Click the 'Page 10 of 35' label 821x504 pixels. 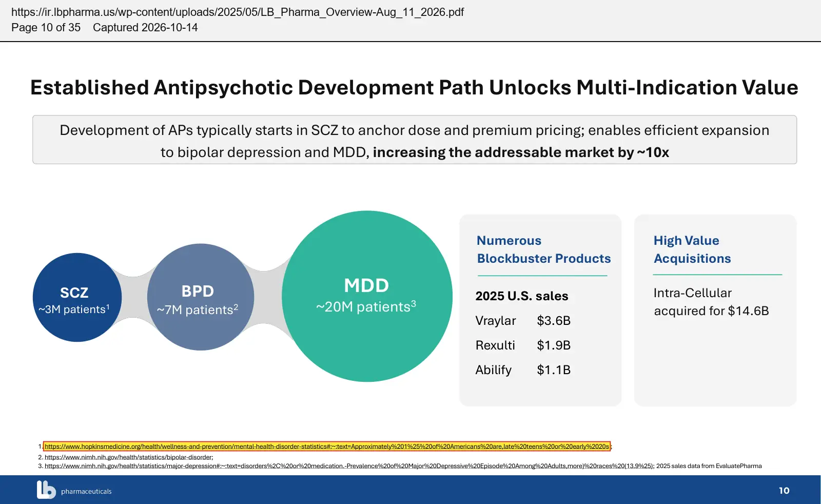tap(46, 28)
